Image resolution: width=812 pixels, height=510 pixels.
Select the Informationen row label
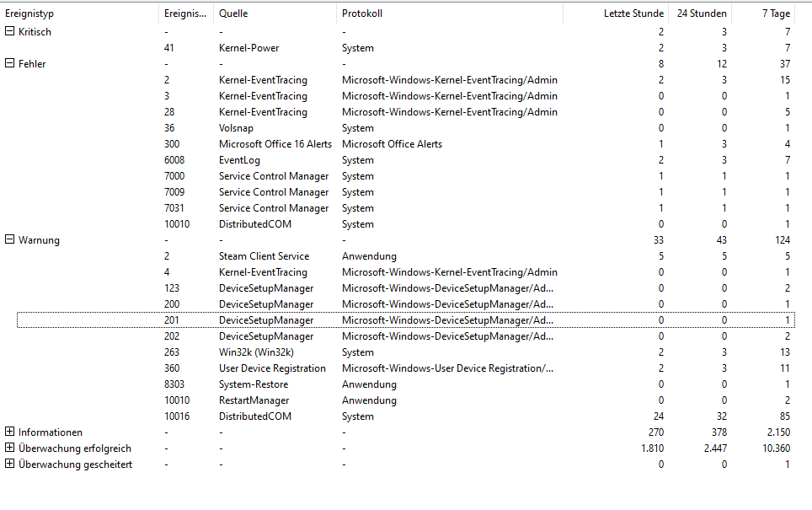(x=51, y=432)
